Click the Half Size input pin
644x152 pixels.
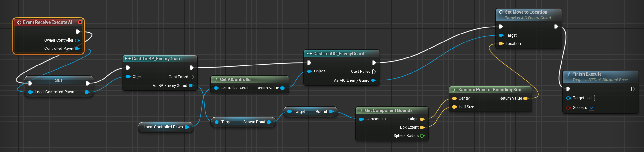(454, 107)
